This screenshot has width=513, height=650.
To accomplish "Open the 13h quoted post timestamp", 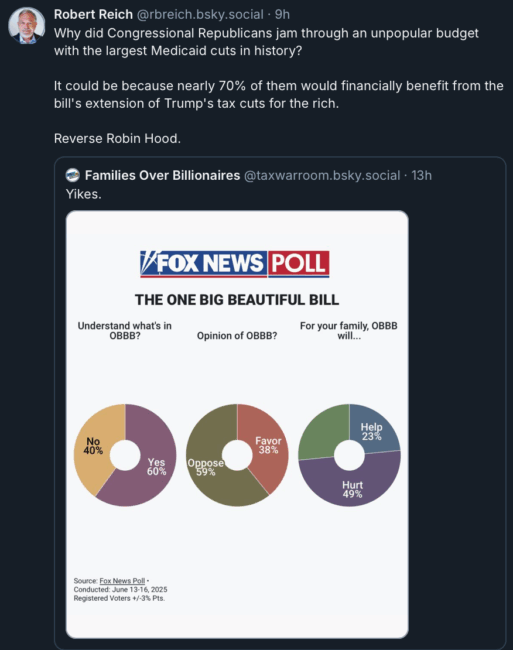I will (x=421, y=175).
